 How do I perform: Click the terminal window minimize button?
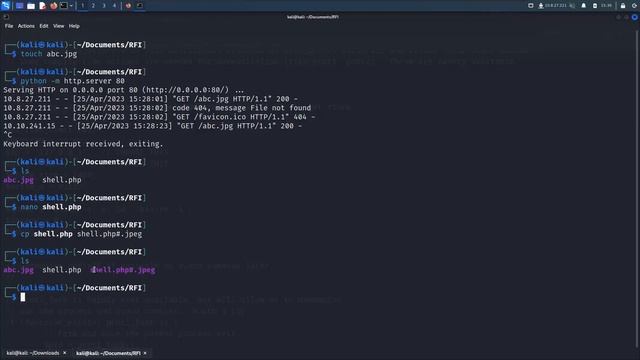coord(618,17)
